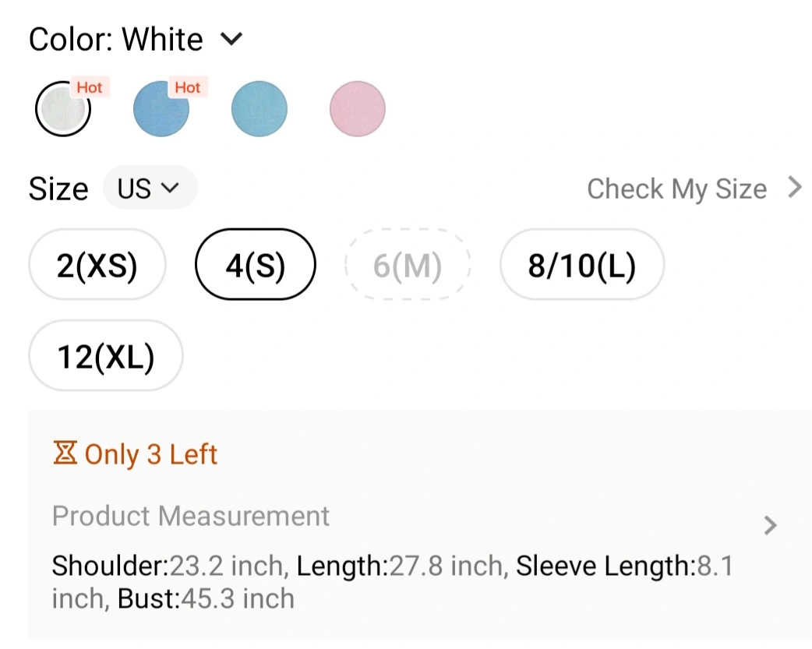This screenshot has width=812, height=649.
Task: Select size 4(S)
Action: (x=255, y=265)
